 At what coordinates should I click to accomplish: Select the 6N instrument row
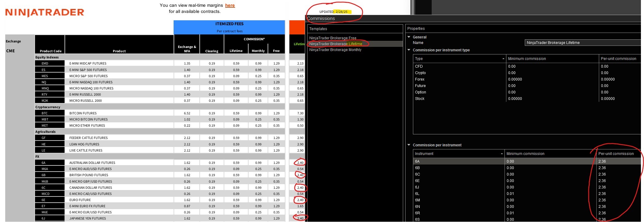pos(527,206)
